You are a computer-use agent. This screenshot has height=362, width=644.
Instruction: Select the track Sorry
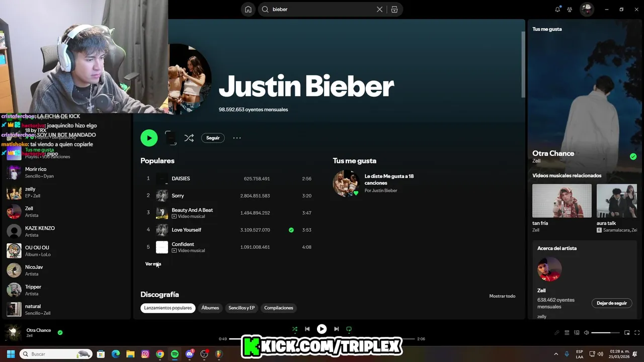point(178,196)
